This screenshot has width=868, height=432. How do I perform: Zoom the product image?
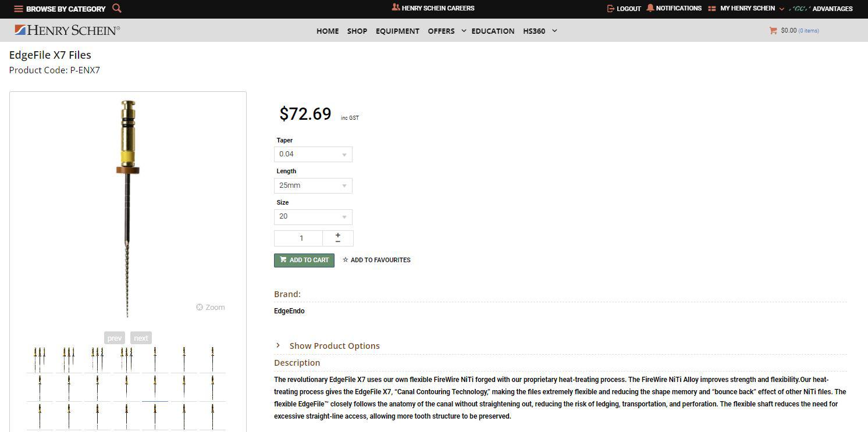pyautogui.click(x=211, y=307)
